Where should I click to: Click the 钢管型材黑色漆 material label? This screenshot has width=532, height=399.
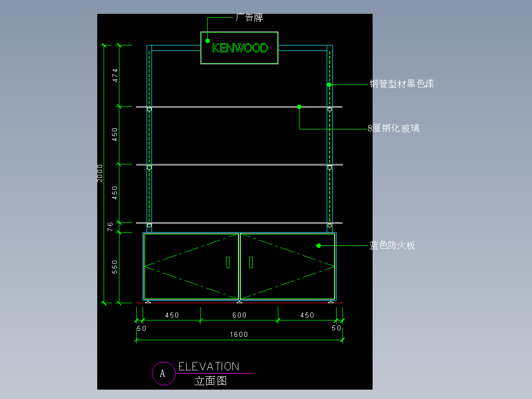point(402,83)
